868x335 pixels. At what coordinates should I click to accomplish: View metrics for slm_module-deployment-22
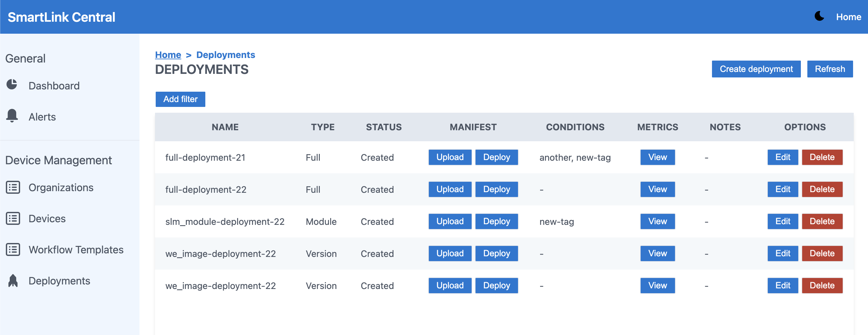(657, 221)
